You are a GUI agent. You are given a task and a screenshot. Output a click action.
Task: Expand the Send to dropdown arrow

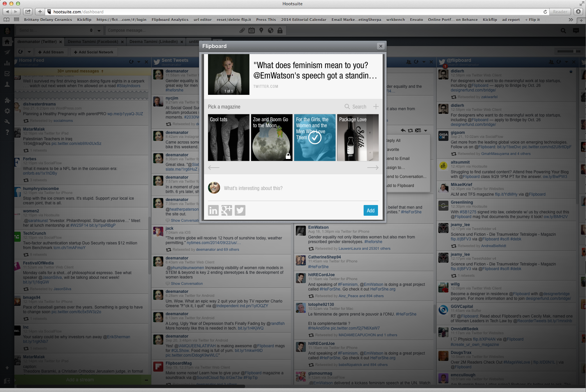(x=99, y=30)
